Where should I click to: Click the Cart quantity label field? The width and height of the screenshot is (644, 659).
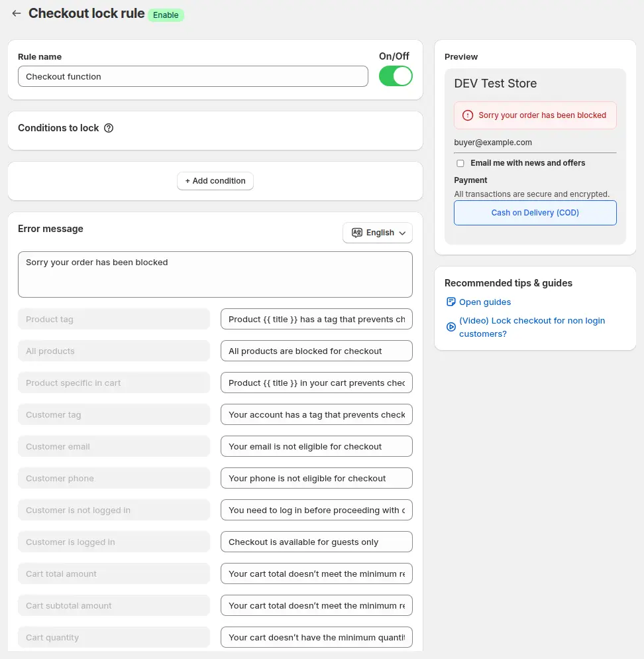pos(114,638)
